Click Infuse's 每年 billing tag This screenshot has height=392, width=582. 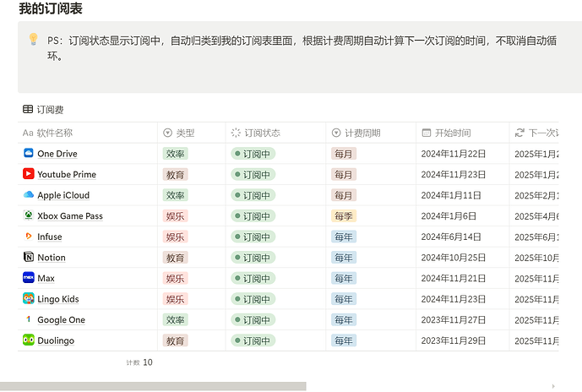coord(344,237)
